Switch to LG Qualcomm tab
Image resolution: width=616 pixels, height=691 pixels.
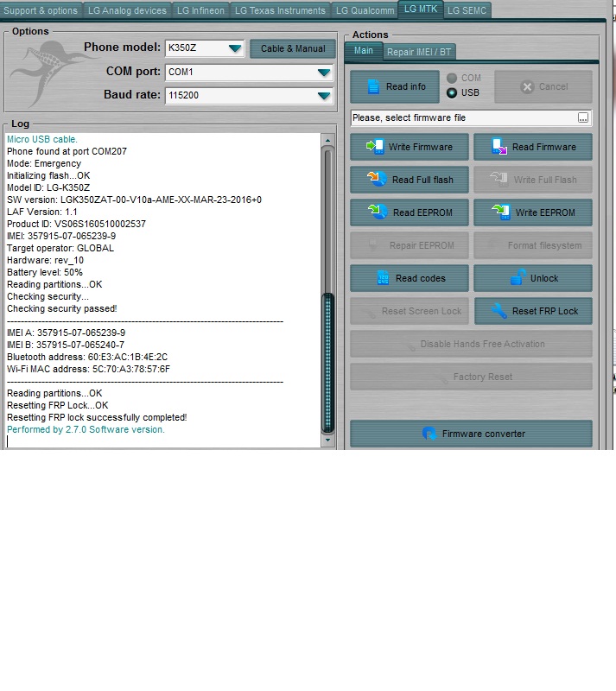coord(365,10)
